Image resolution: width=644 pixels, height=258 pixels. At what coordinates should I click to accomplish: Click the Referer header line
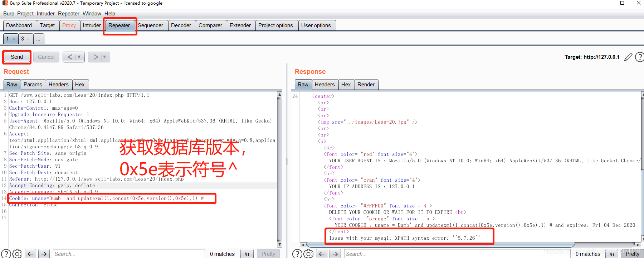[96, 179]
